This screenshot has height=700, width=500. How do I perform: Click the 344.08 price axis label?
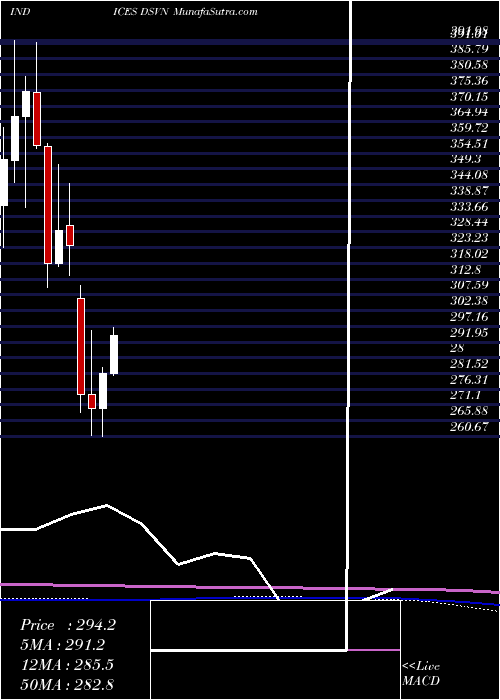coord(469,174)
